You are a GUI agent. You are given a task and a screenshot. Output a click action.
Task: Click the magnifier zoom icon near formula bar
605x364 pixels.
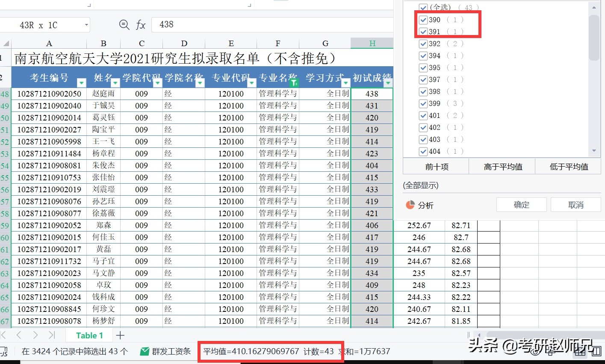click(124, 24)
